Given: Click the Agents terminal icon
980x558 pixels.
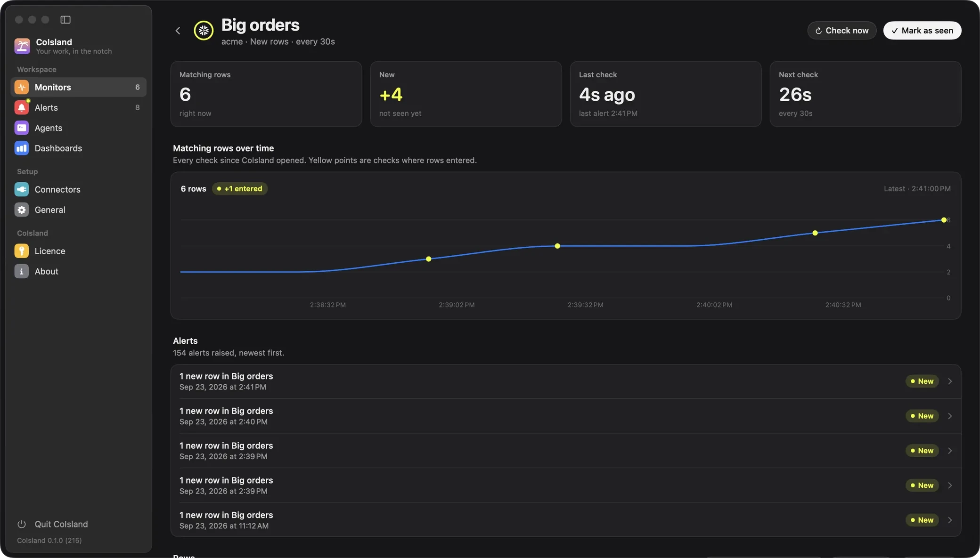Looking at the screenshot, I should click(22, 128).
